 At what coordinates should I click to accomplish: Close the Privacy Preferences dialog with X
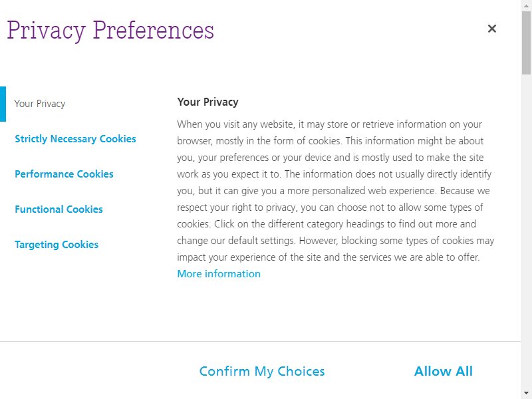pos(491,29)
